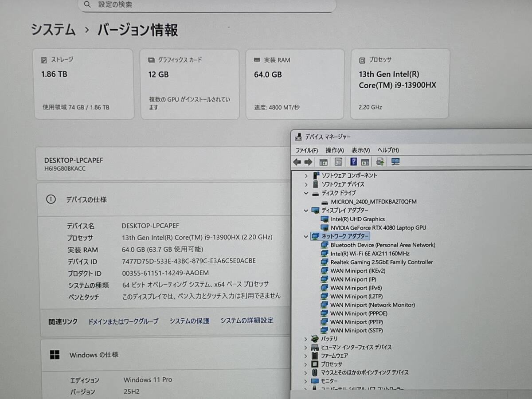Click the Update driver toolbar icon
The height and width of the screenshot is (399, 532).
380,162
